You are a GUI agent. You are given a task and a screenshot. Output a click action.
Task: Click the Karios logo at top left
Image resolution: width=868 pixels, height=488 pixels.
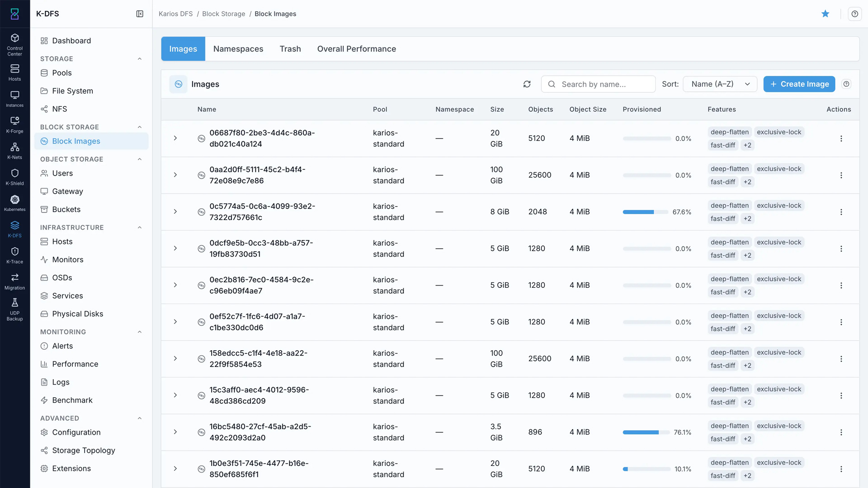coord(15,14)
